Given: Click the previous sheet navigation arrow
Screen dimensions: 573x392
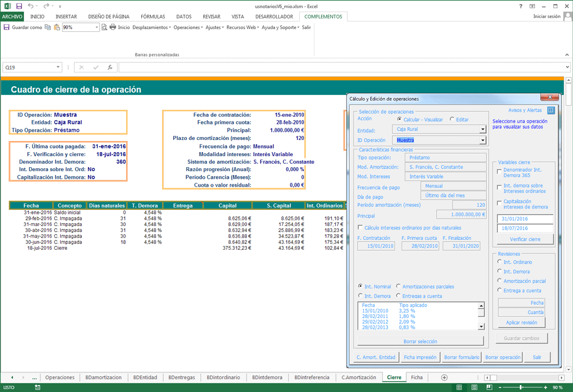Looking at the screenshot, I should tap(12, 378).
